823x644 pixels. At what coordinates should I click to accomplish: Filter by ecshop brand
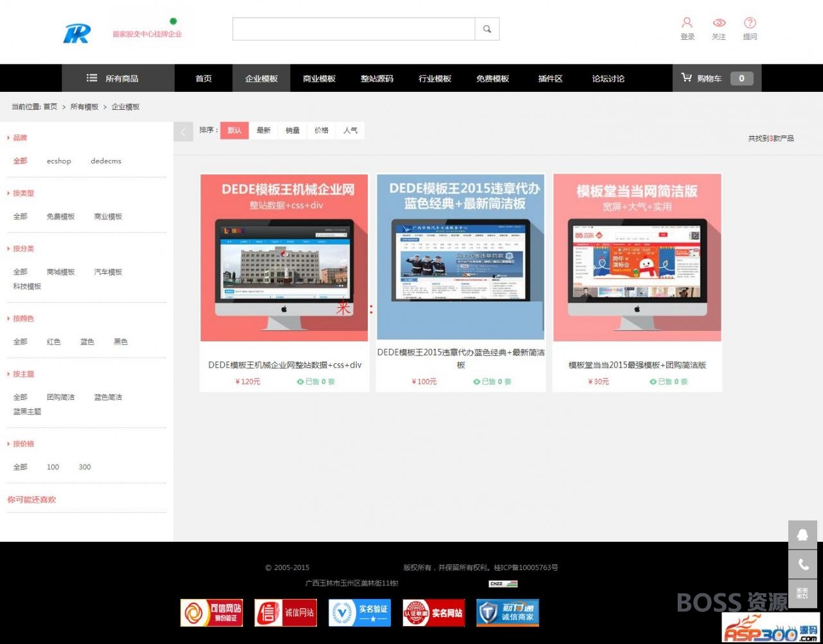click(59, 161)
